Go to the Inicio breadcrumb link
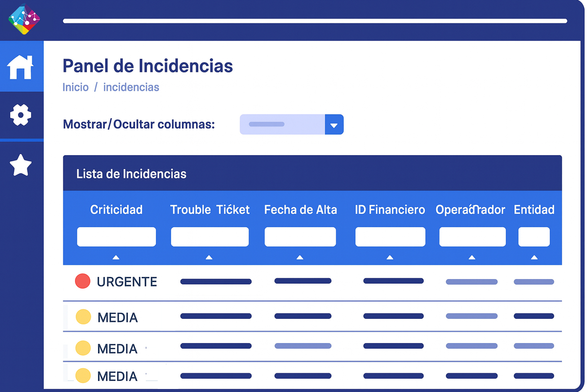588x392 pixels. click(75, 87)
